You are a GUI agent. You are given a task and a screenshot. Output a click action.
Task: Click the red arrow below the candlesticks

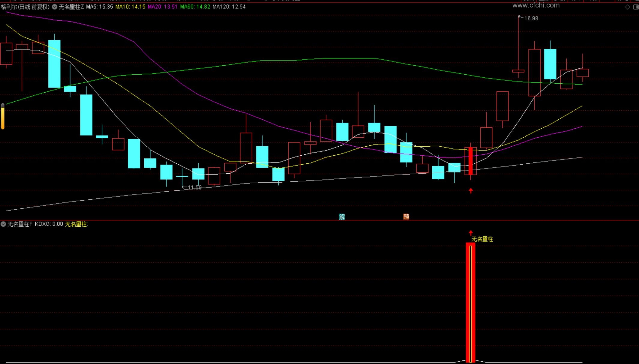click(471, 191)
